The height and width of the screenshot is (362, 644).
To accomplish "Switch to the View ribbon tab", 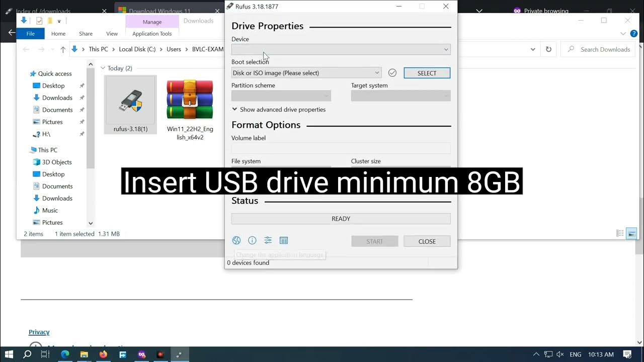I will (112, 34).
